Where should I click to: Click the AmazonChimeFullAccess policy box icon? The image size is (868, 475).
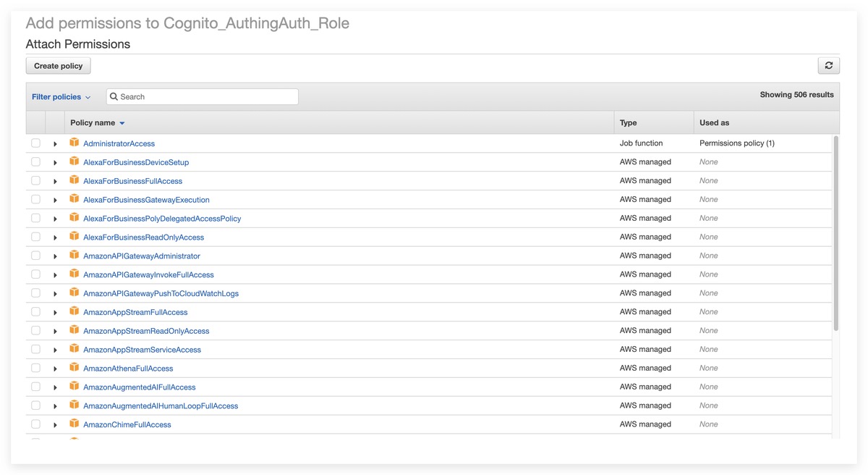tap(74, 424)
